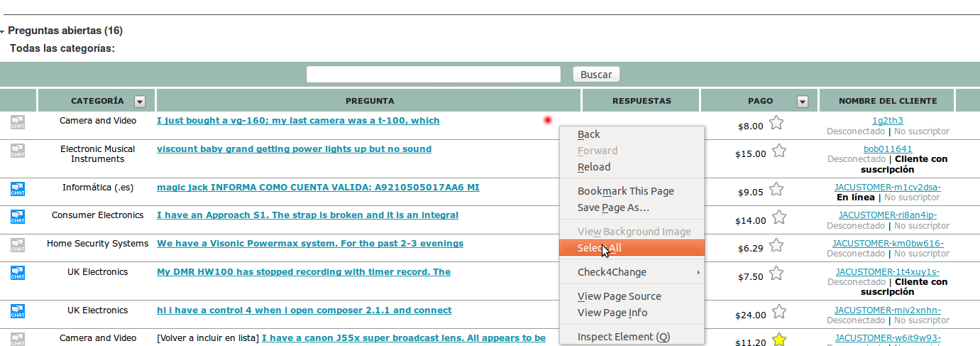Click blue chat icon beside Informática row

[18, 189]
